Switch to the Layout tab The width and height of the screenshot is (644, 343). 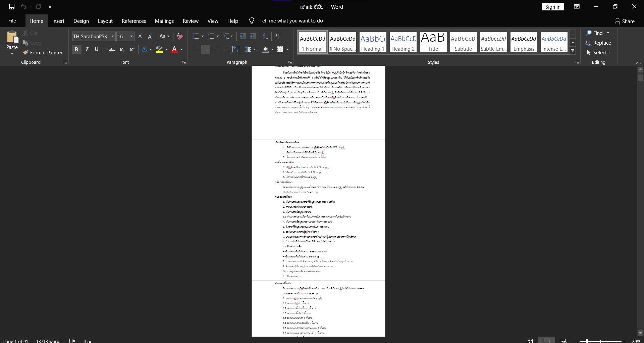point(105,21)
